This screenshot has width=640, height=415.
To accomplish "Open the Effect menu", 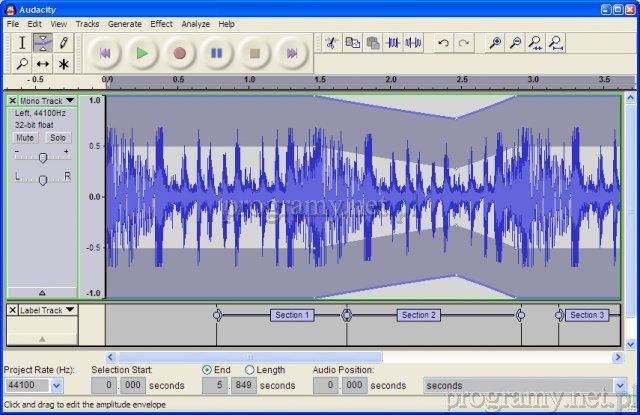I will point(161,23).
